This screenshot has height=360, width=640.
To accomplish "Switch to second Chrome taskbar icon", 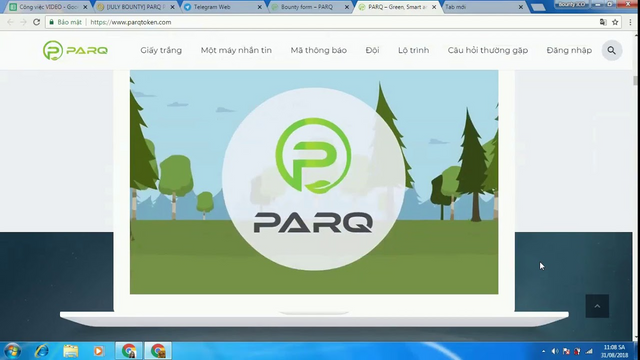I will (158, 351).
